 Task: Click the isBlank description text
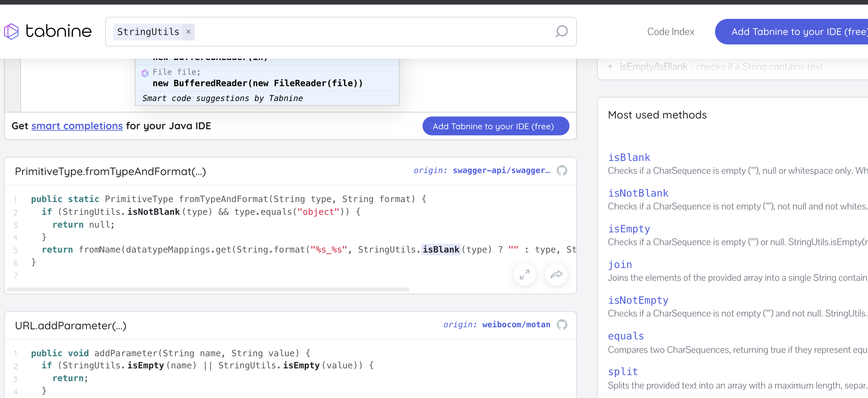pos(738,171)
